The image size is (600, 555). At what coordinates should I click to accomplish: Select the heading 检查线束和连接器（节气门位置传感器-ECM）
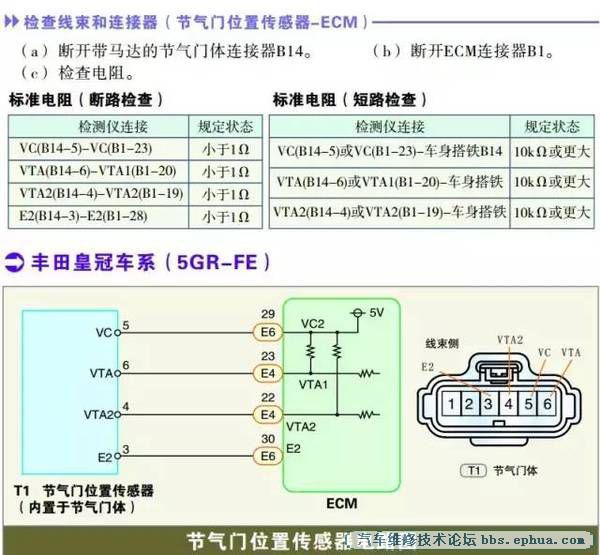tap(196, 22)
